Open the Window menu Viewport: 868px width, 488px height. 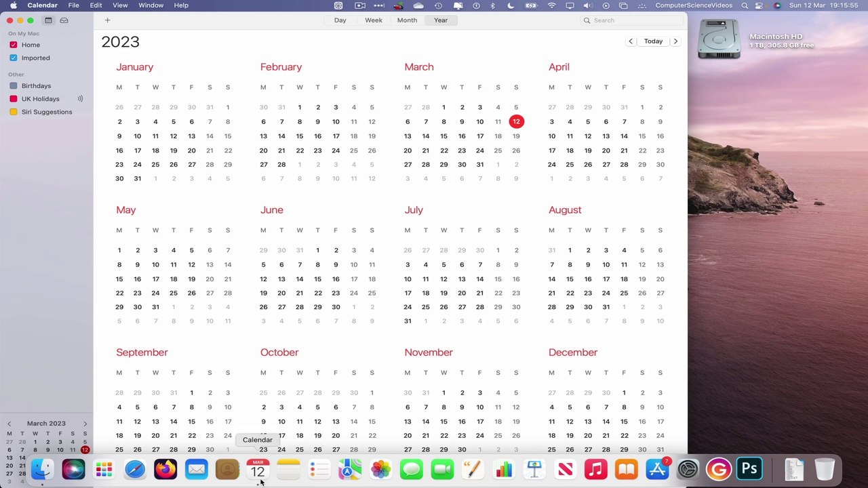tap(151, 5)
